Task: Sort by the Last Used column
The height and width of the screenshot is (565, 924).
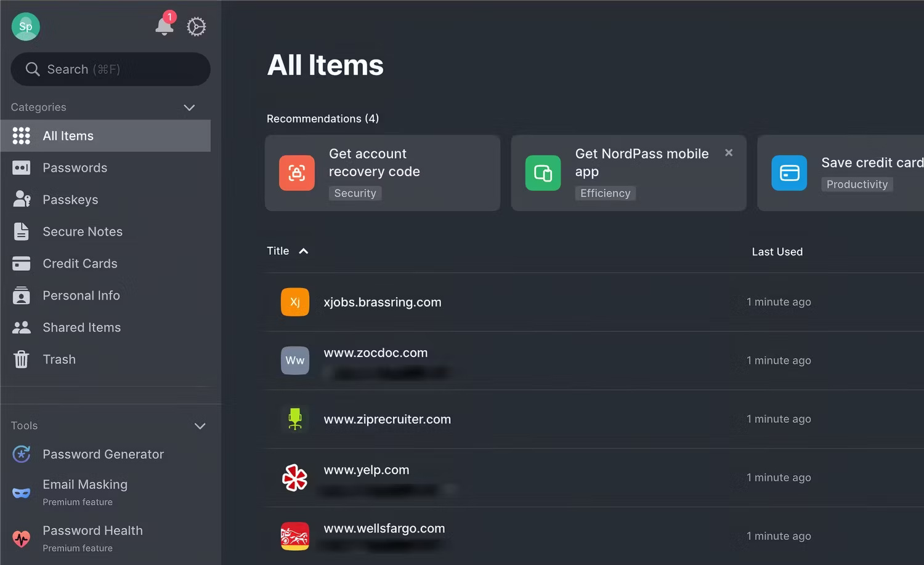Action: 777,252
